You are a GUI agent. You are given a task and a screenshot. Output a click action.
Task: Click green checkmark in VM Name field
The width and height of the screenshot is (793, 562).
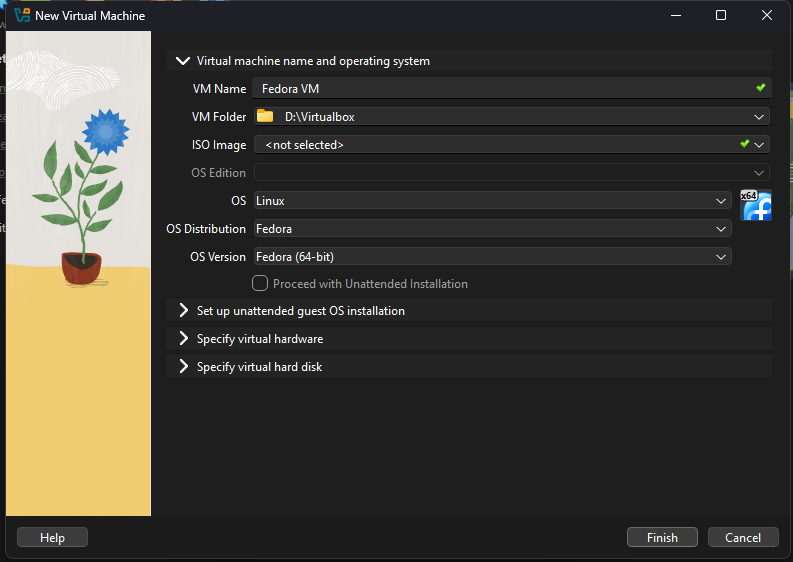click(x=761, y=88)
